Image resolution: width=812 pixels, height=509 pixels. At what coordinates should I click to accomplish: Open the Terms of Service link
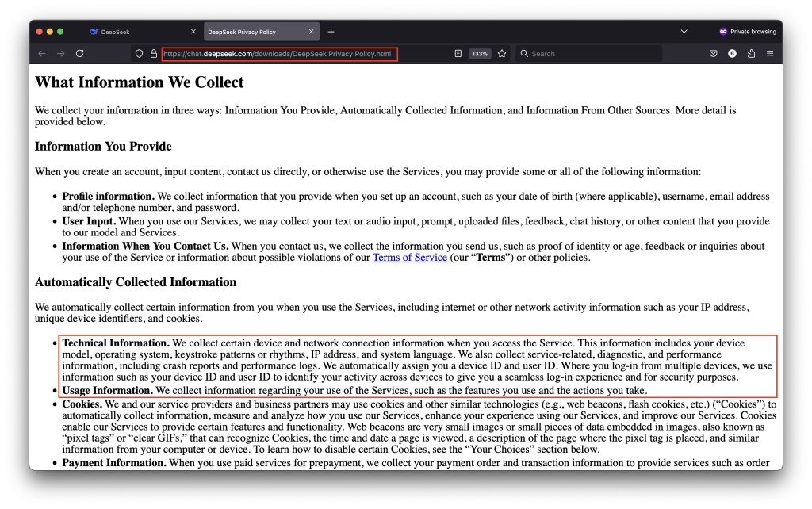(x=410, y=258)
